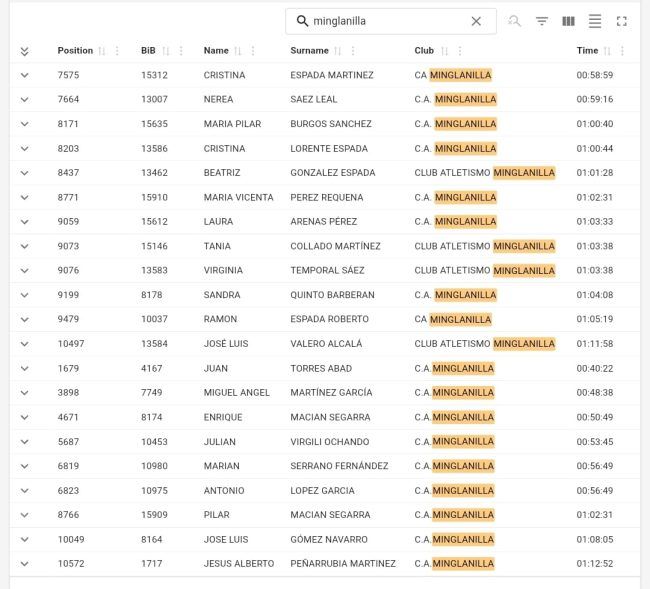Viewport: 650px width, 589px height.
Task: Focus the minglanilla search field
Action: (x=391, y=21)
